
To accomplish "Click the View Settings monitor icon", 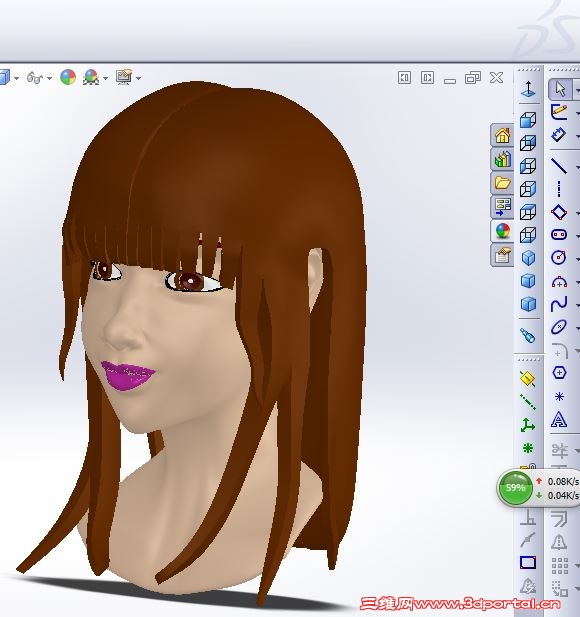I will 124,77.
